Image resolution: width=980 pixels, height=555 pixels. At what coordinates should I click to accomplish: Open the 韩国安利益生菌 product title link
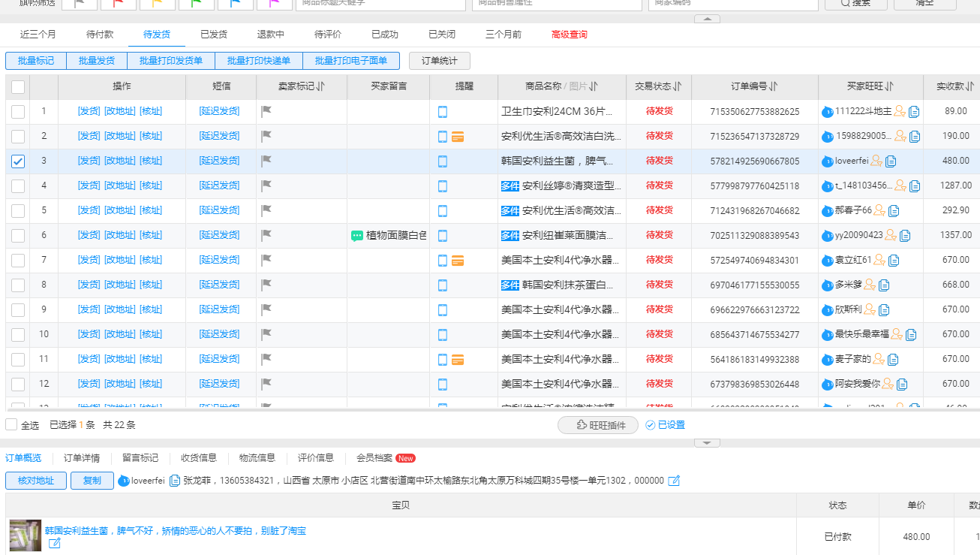pyautogui.click(x=176, y=531)
